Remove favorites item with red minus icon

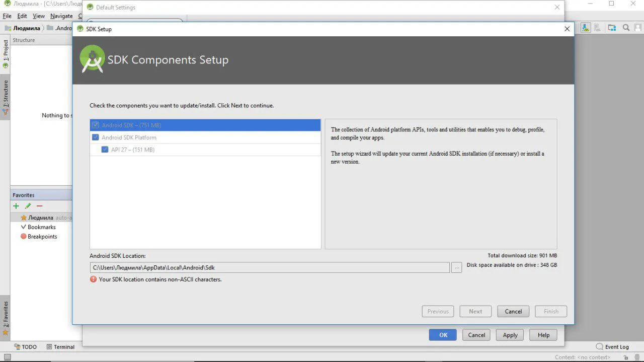tap(39, 206)
